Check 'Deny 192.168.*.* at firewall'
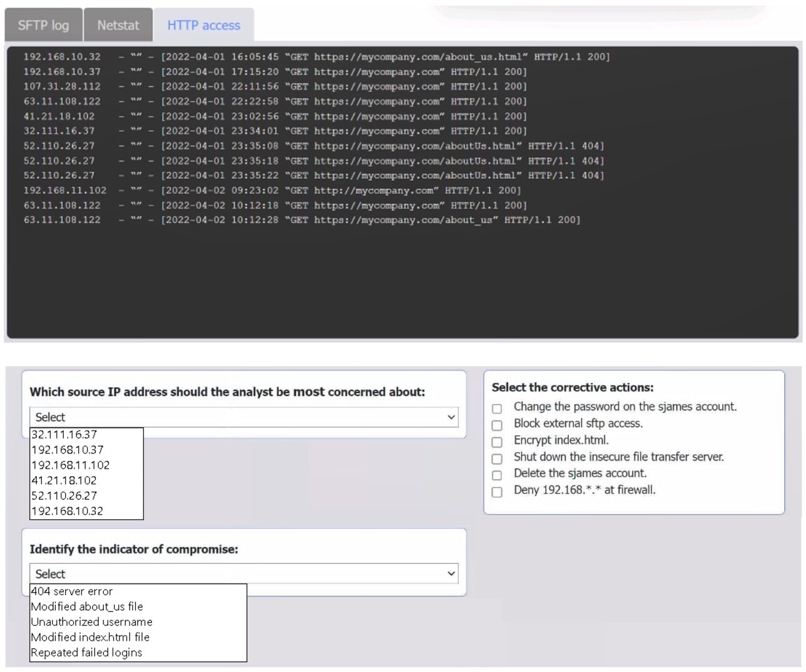This screenshot has height=672, width=806. tap(497, 492)
